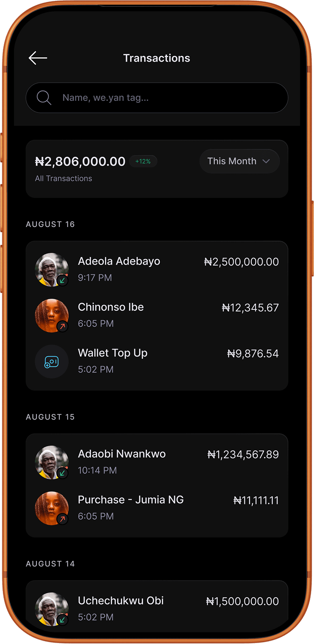Select the Purchase - Jumia NG entry title
Screen dimensions: 314x644
pyautogui.click(x=131, y=500)
